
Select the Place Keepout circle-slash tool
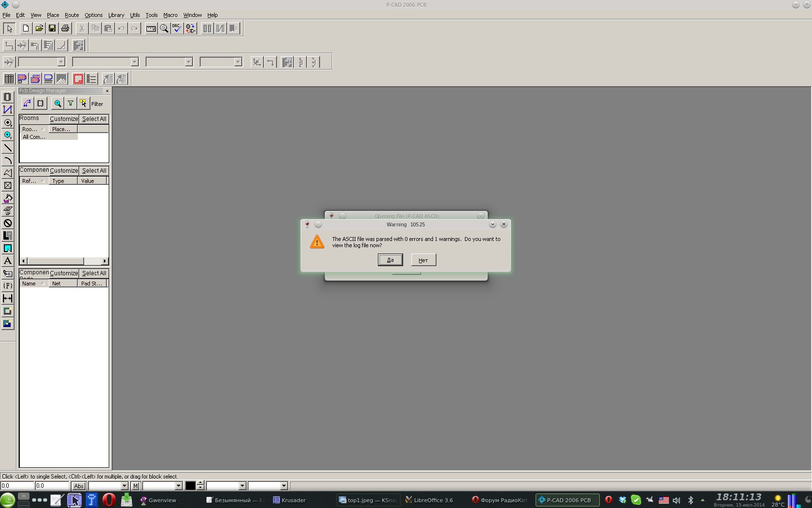(8, 223)
